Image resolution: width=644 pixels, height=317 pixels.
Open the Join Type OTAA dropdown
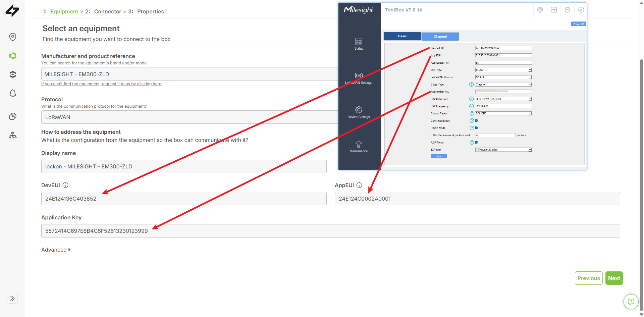(503, 70)
